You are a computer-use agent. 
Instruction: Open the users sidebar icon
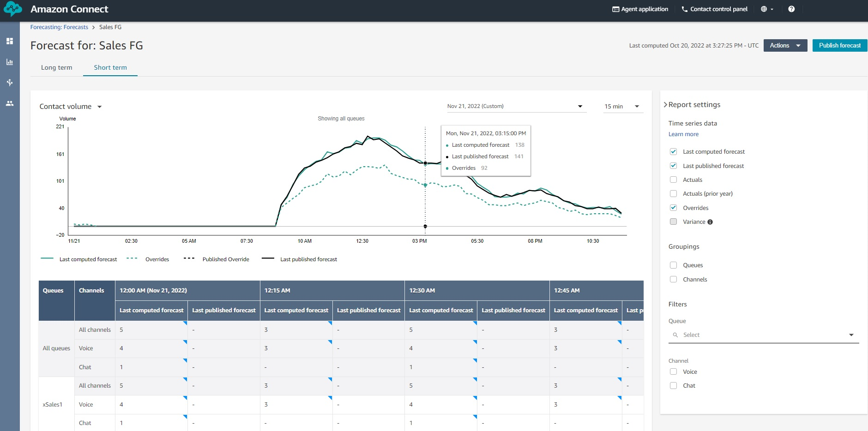coord(10,103)
